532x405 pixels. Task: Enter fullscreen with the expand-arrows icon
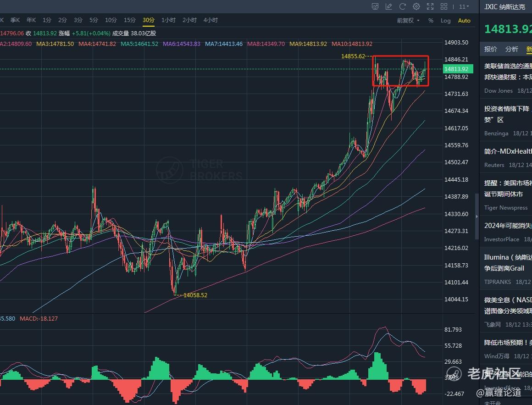click(x=430, y=6)
